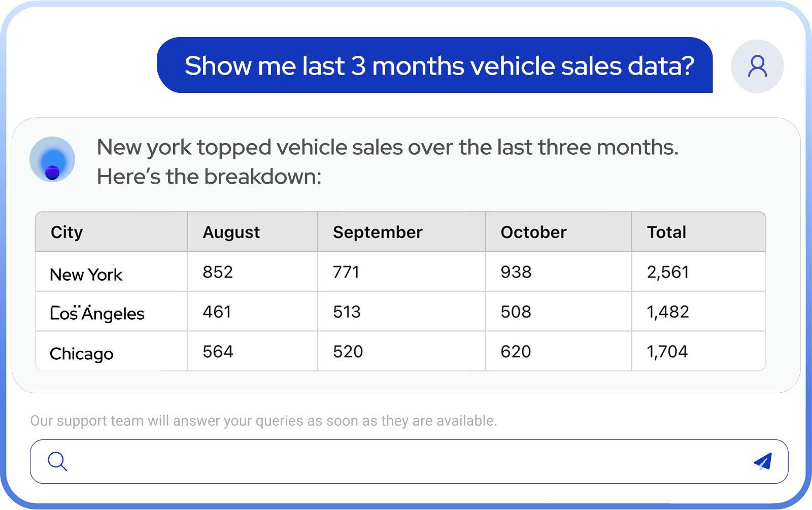Click Los Angeles September value 513

point(347,312)
